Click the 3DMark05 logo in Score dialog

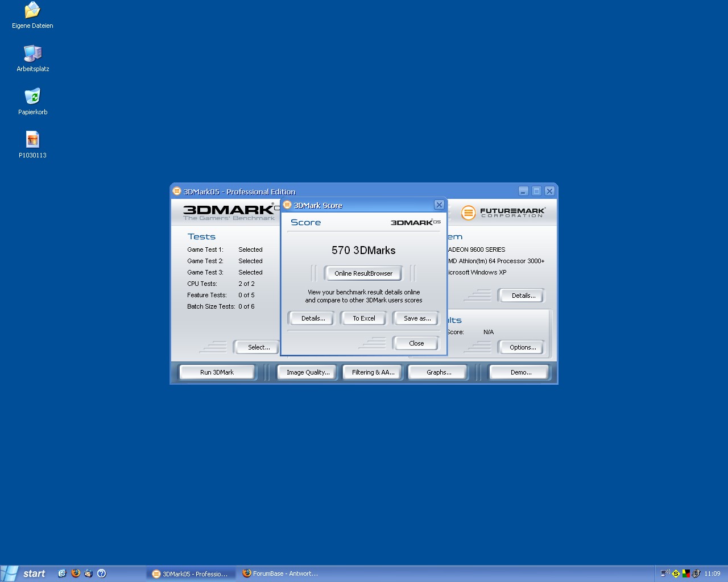pos(415,222)
